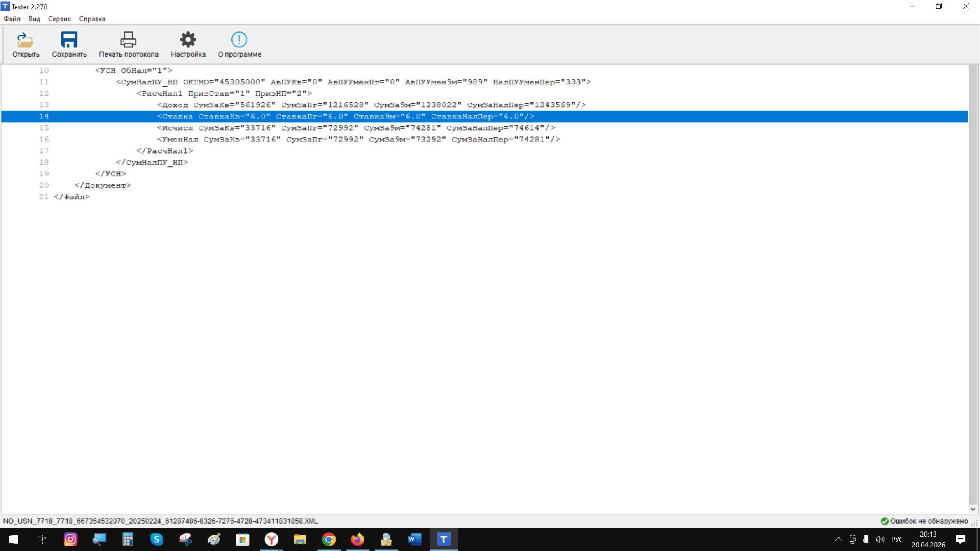The image size is (980, 551).
Task: Open Google Chrome from the taskbar
Action: (329, 539)
